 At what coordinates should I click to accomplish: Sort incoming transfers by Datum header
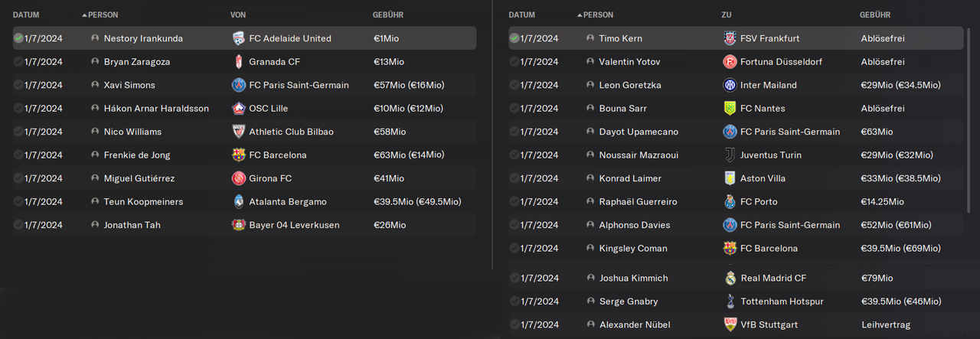click(x=26, y=15)
